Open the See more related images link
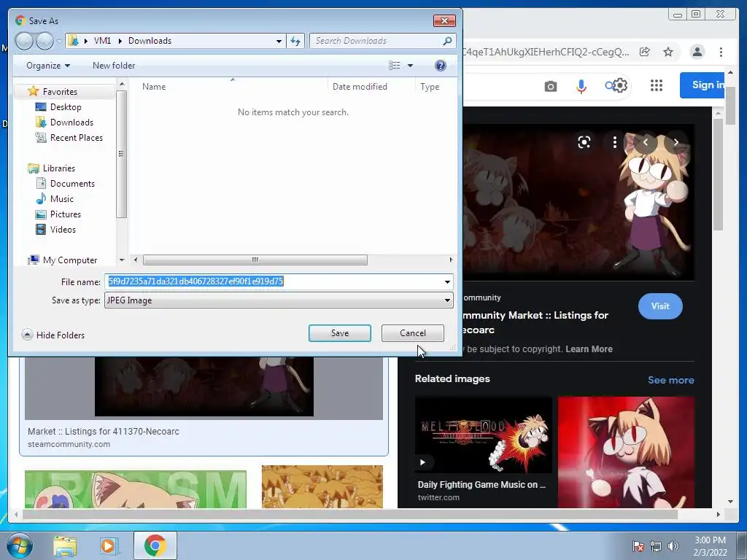The image size is (747, 560). click(670, 380)
